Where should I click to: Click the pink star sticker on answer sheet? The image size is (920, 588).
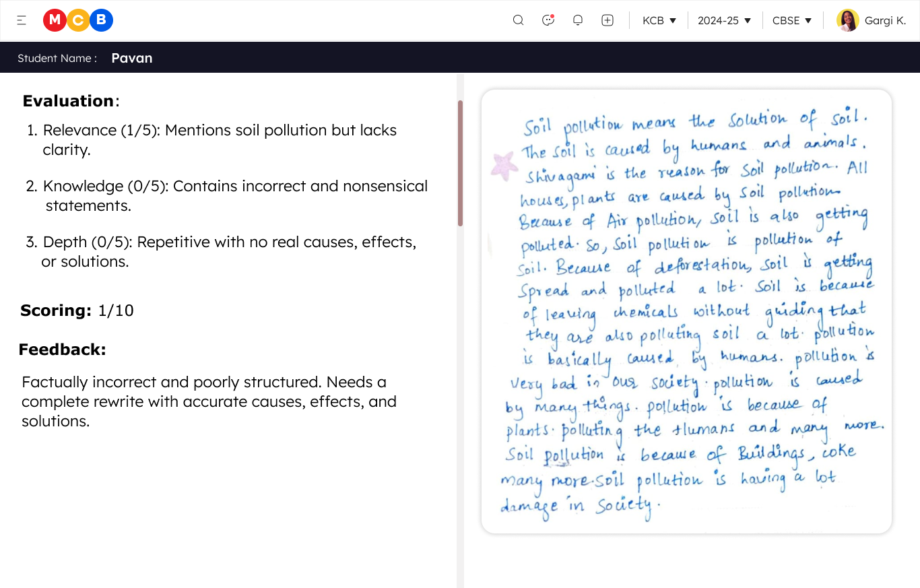coord(504,165)
